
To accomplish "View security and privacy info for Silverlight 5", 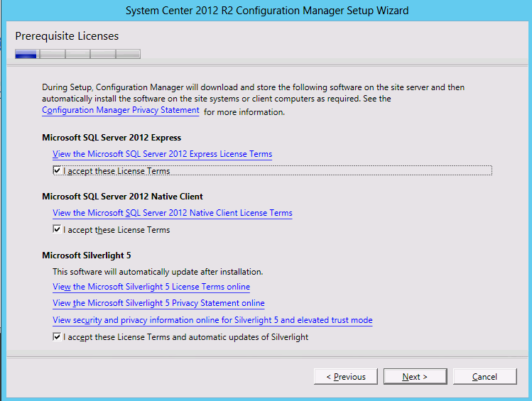I will pyautogui.click(x=212, y=320).
